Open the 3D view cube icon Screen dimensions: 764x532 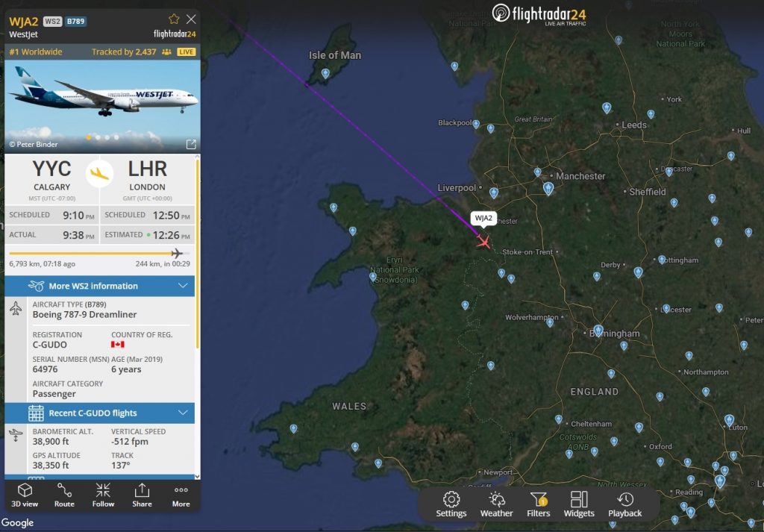pos(25,495)
